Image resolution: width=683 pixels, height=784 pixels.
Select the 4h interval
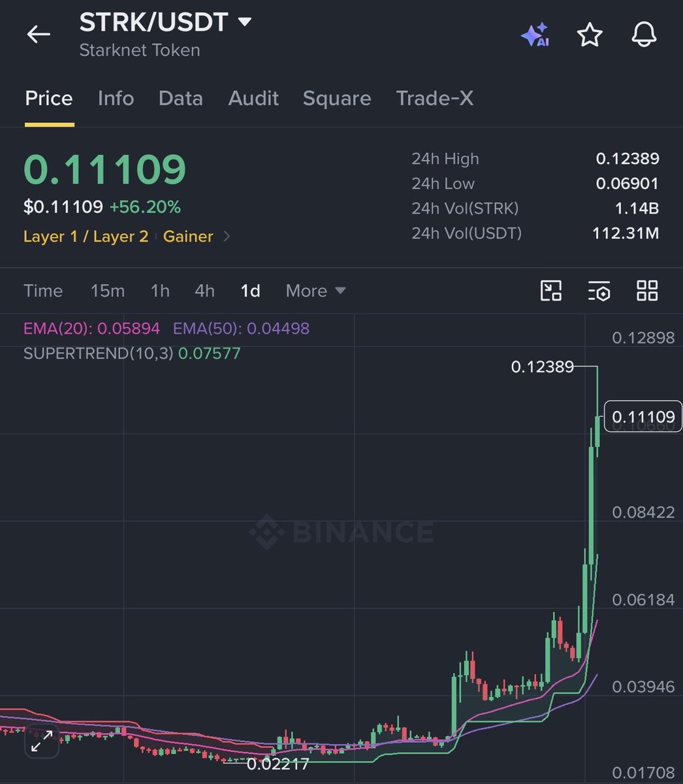click(x=205, y=291)
